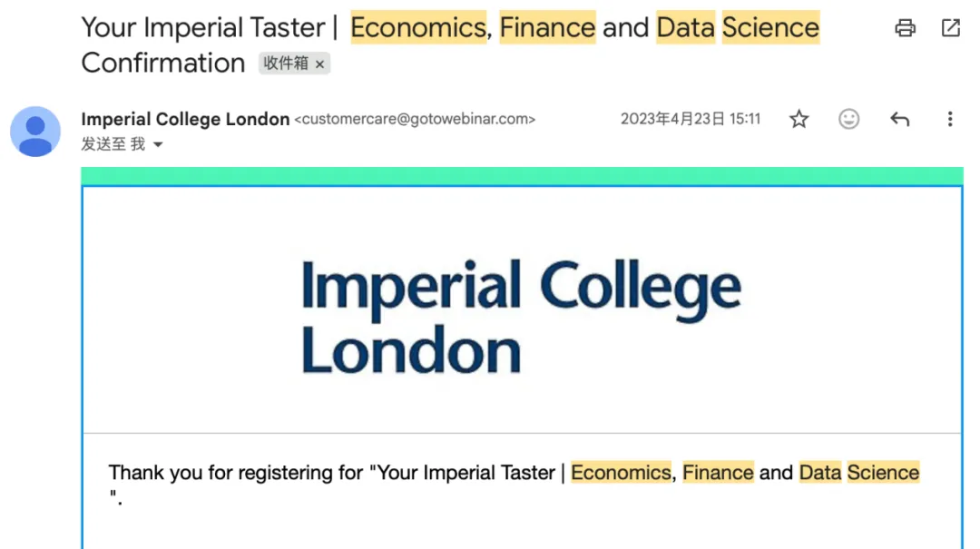Open email in a new window
Image resolution: width=980 pixels, height=549 pixels.
click(x=951, y=28)
